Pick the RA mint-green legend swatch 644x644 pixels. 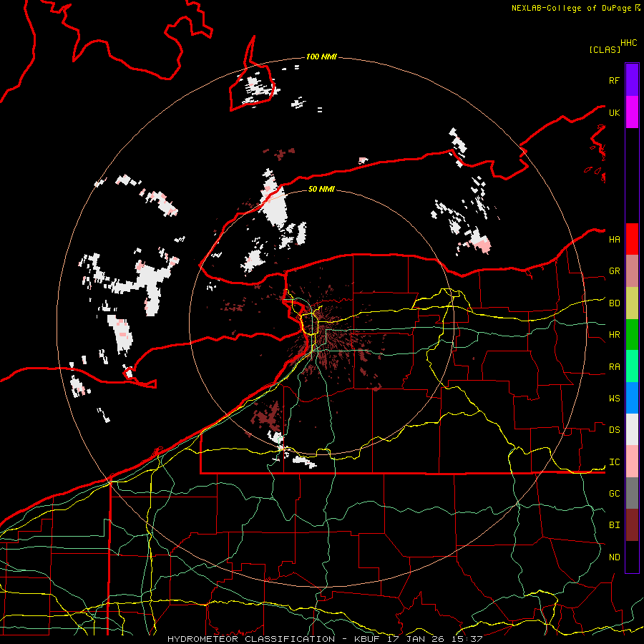click(632, 366)
